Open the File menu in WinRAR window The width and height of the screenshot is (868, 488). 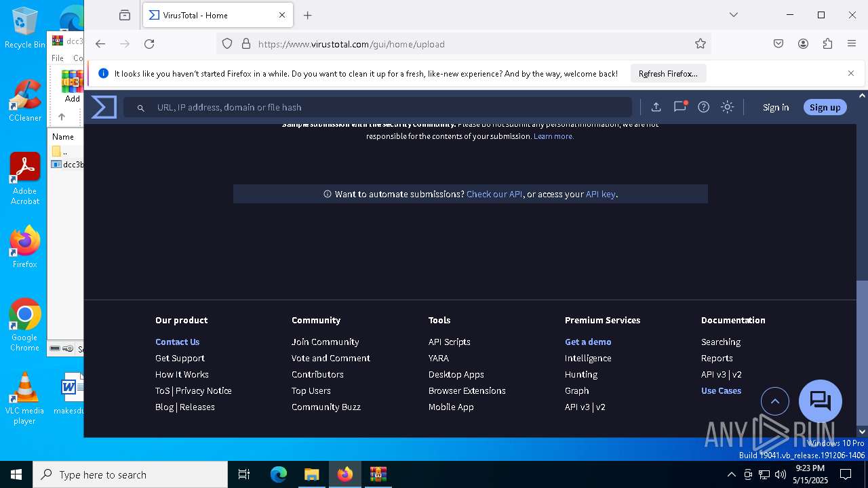58,58
